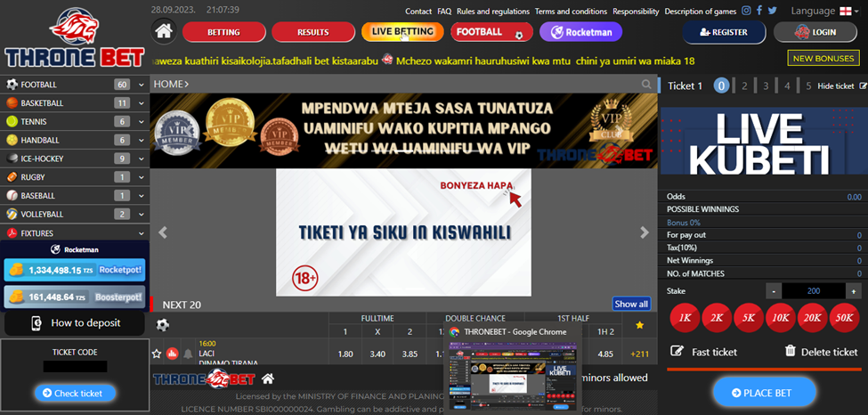The image size is (868, 415).
Task: Click the soccer ball icon in NEXT 20 header
Action: pos(163,325)
